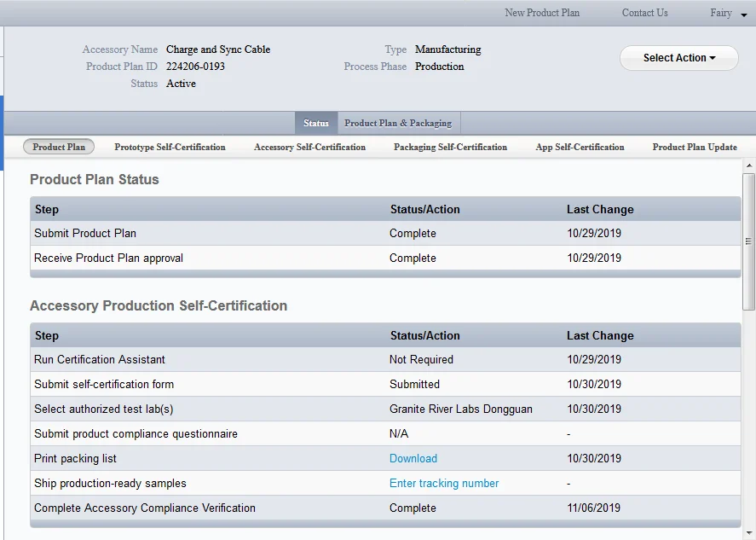Click the Run Certification Assistant step
The height and width of the screenshot is (540, 756).
point(100,359)
